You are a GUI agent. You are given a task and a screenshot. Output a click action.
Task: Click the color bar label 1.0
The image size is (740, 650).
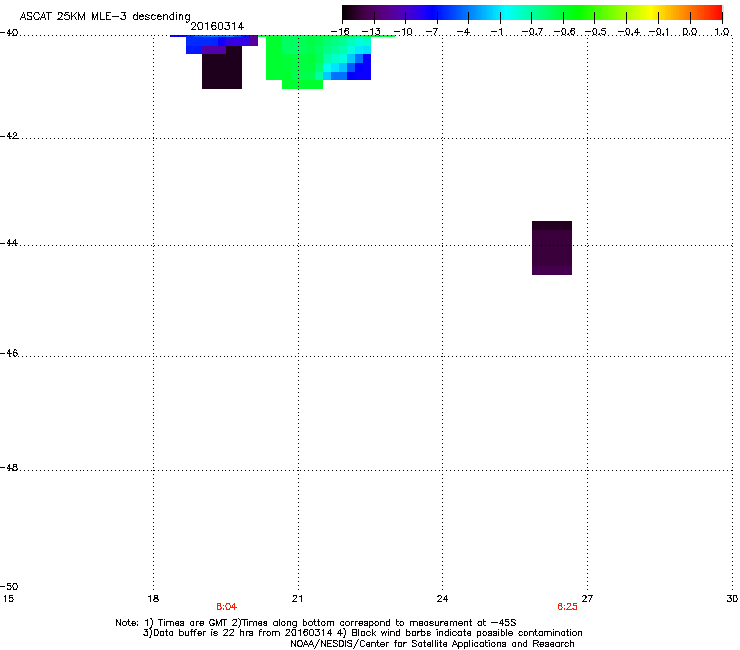point(722,32)
